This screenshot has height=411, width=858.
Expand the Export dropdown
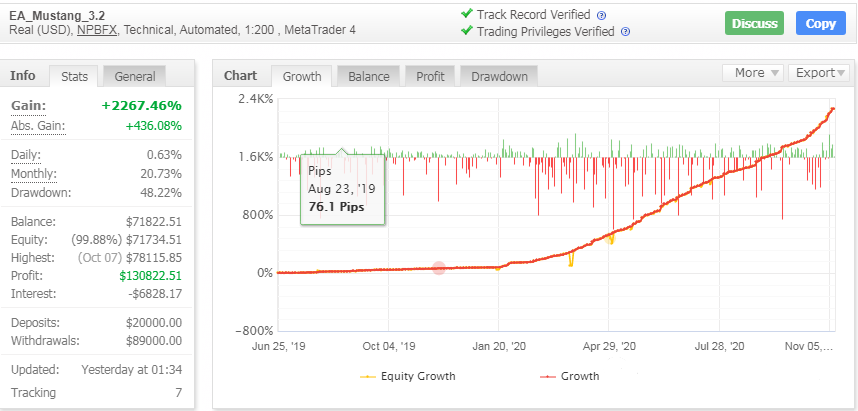tap(817, 73)
